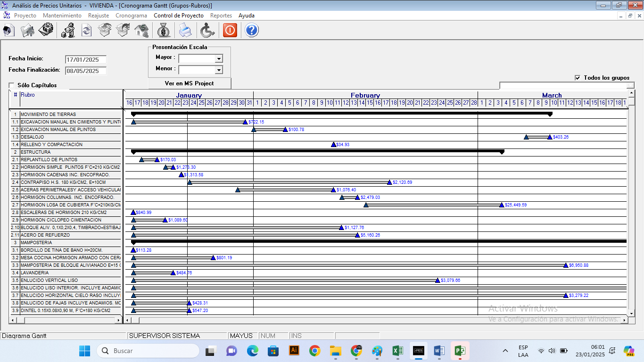Click the CONTRAPISO bar end marker $2,120.69
644x362 pixels.
click(389, 182)
